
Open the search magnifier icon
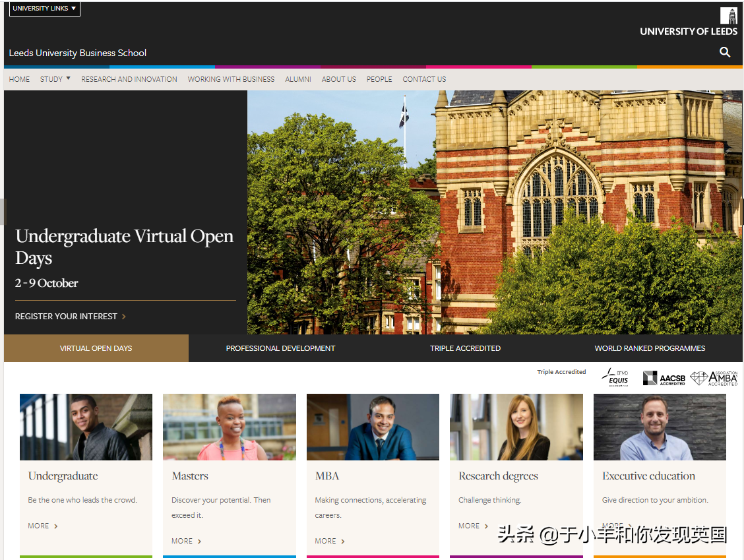(x=725, y=52)
